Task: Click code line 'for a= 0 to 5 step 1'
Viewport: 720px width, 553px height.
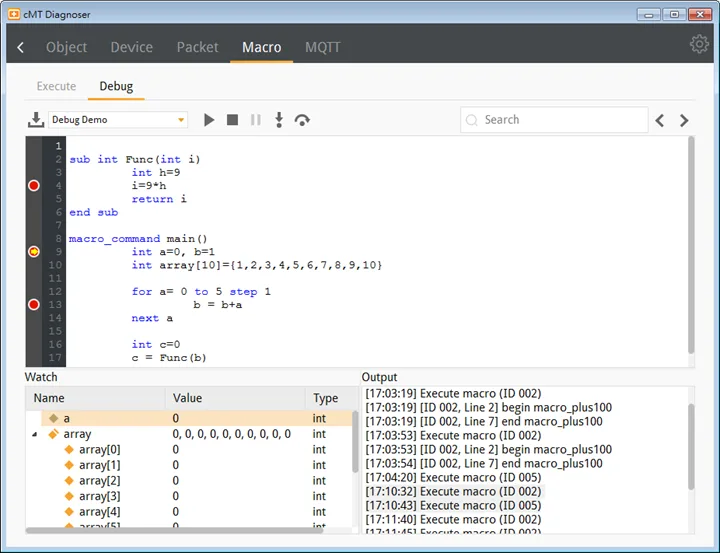Action: pos(201,292)
